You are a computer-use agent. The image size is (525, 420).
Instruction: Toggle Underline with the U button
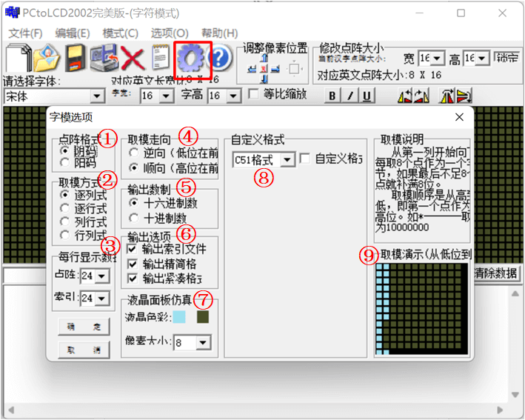coord(367,96)
